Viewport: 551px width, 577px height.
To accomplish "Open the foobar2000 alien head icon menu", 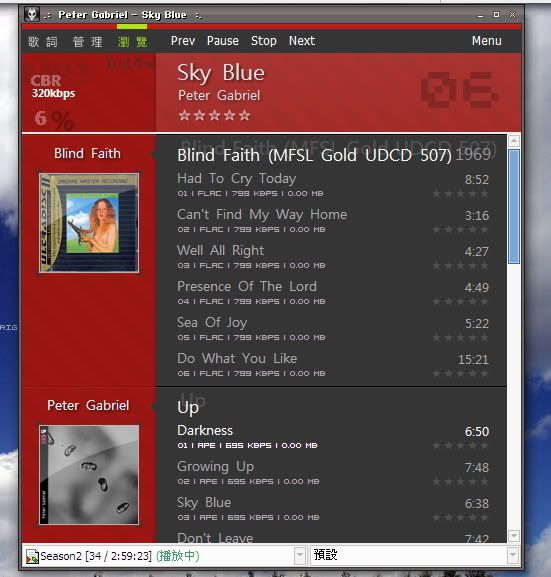I will [32, 15].
